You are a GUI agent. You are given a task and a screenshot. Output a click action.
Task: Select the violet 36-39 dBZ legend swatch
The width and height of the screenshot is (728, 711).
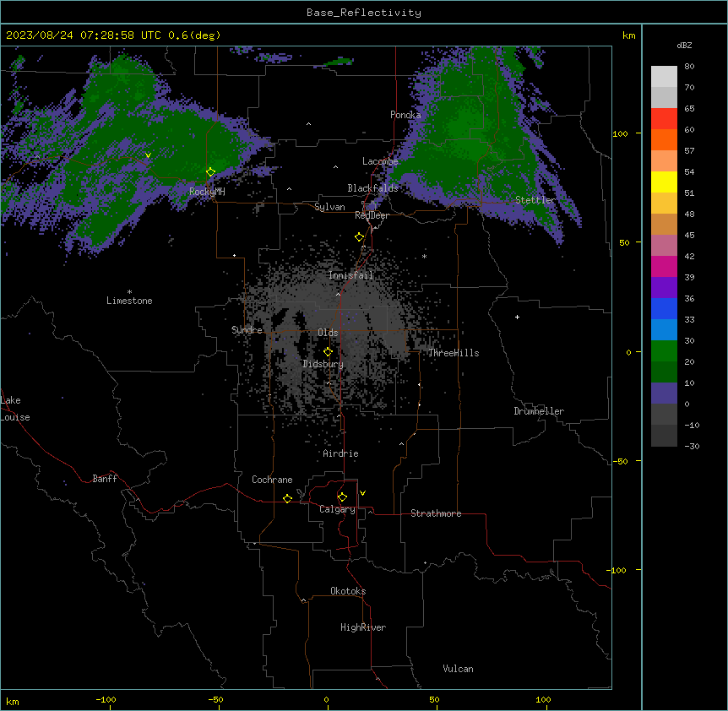(664, 288)
